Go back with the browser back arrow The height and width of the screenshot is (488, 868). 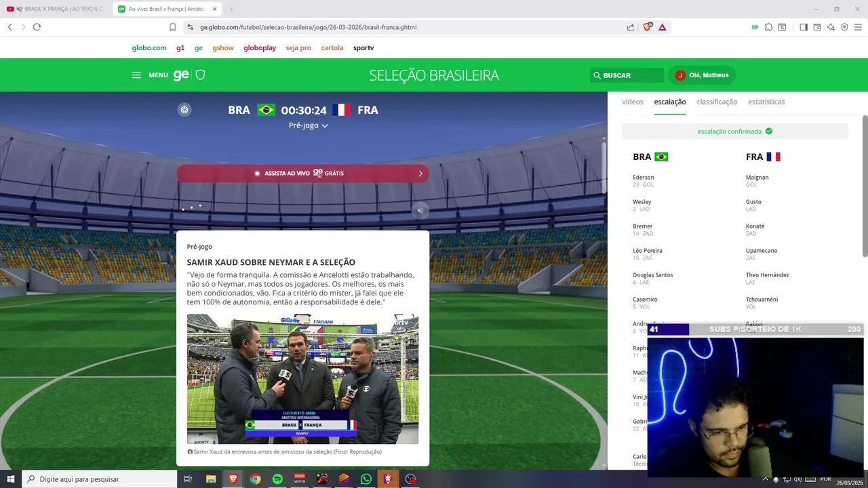pos(10,27)
